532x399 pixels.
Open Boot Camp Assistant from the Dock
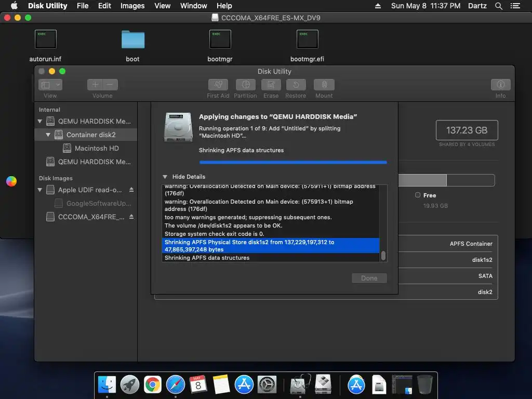point(323,384)
